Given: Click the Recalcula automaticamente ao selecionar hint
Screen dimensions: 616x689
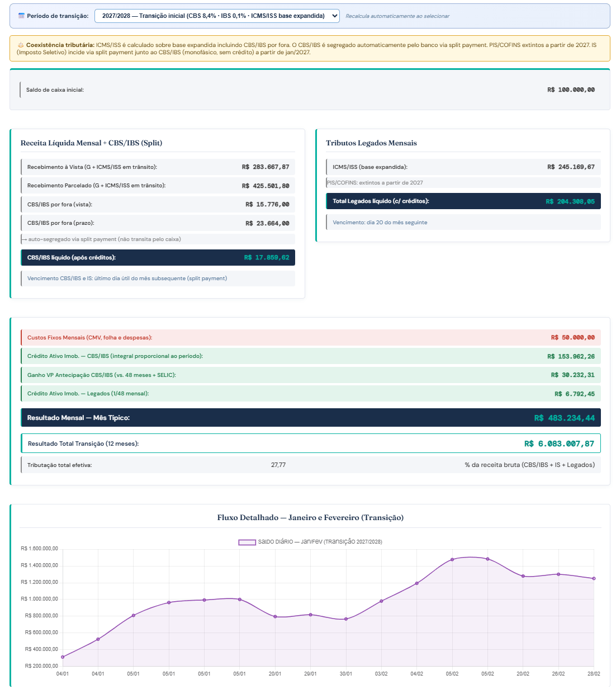Looking at the screenshot, I should point(397,16).
